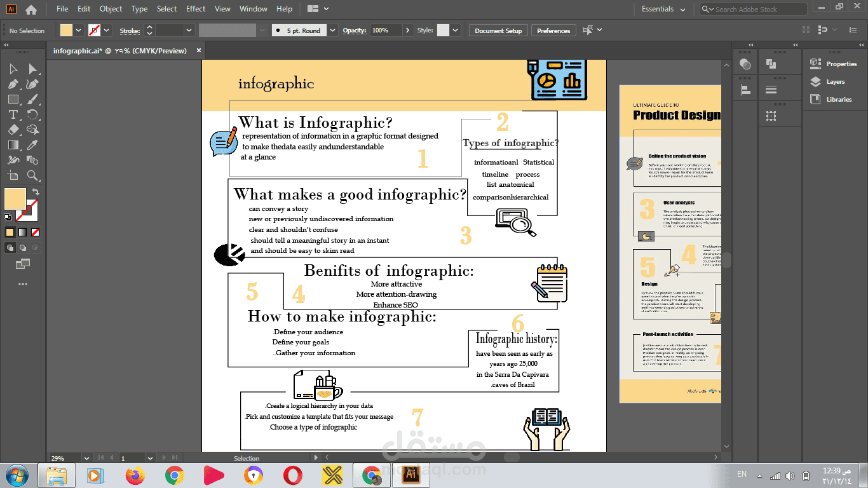Select the Direct Selection tool
This screenshot has height=488, width=868.
[32, 69]
